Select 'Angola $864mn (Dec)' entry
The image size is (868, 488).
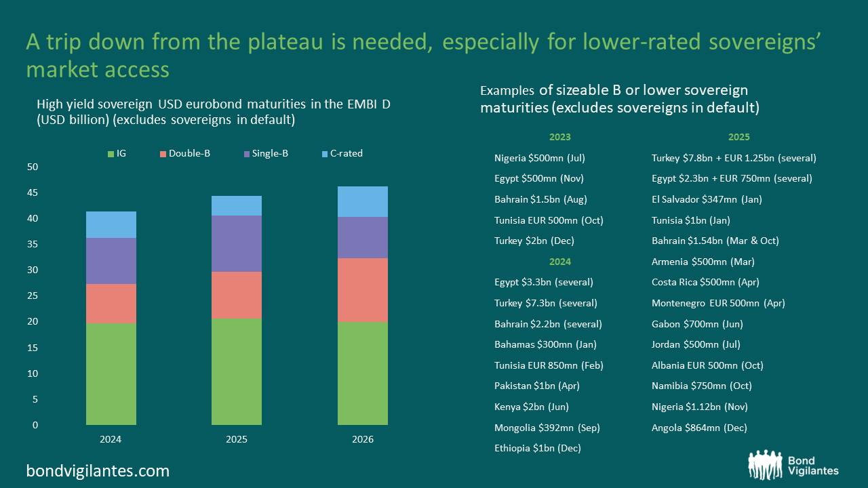[699, 428]
